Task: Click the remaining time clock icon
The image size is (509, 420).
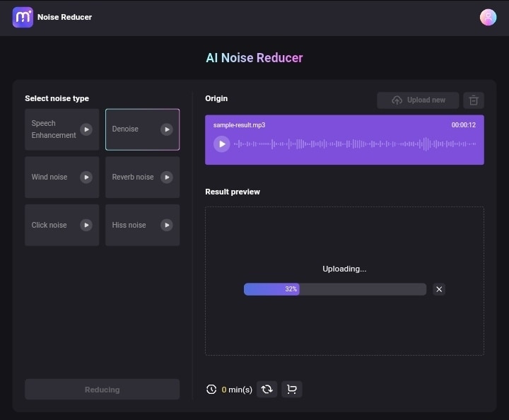Action: click(x=211, y=389)
